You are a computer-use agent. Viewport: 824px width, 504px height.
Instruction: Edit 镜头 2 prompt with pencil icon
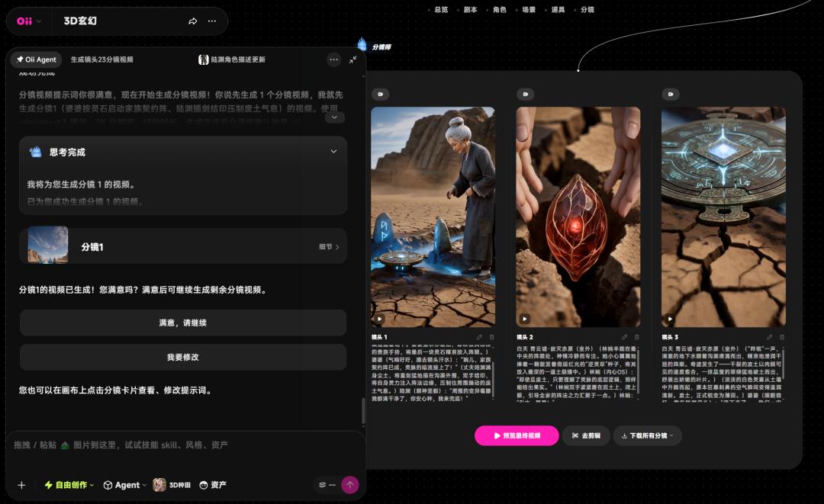tap(624, 337)
